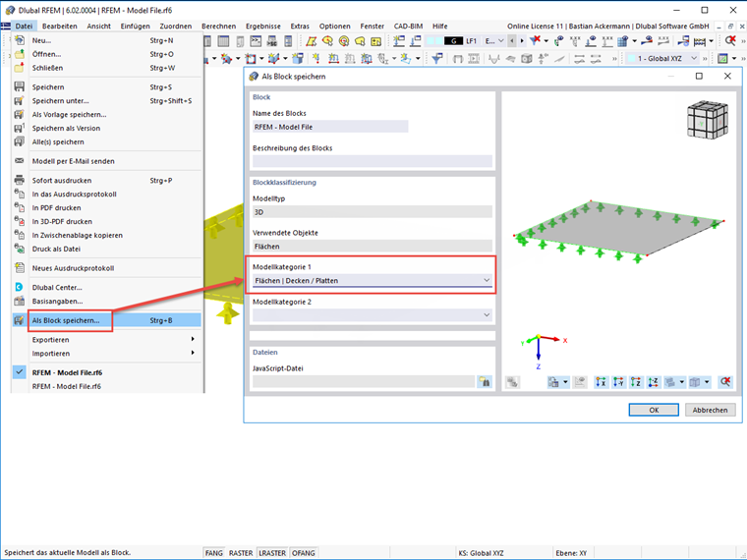Click the black G load case color swatch
The height and width of the screenshot is (560, 747).
click(x=453, y=41)
